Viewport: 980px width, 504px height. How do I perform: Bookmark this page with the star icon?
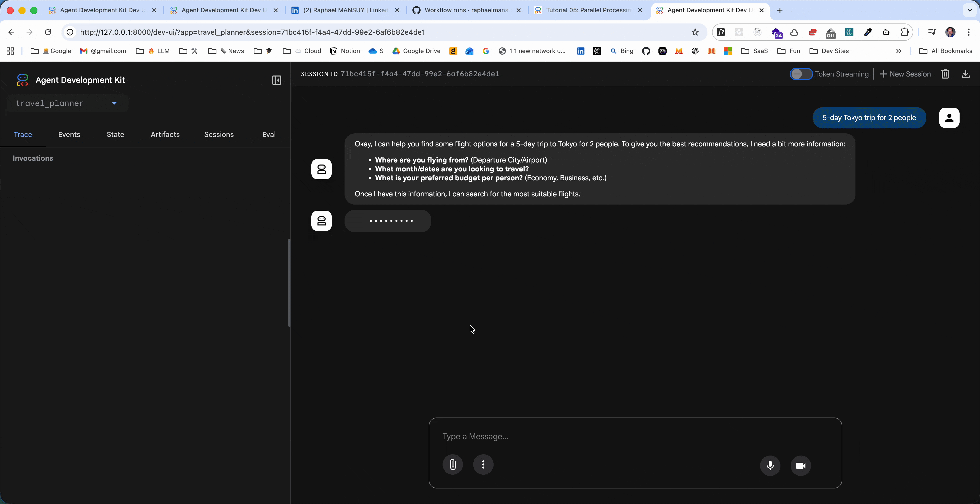click(x=695, y=32)
